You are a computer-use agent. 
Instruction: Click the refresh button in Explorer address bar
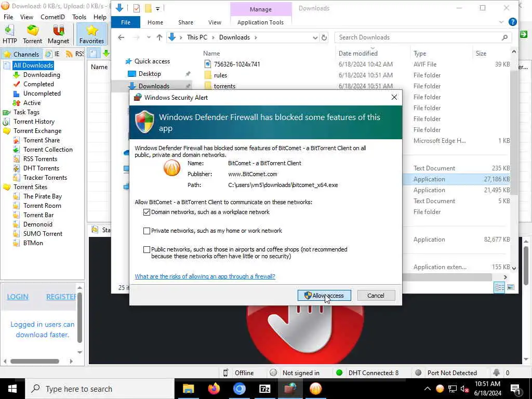[324, 37]
